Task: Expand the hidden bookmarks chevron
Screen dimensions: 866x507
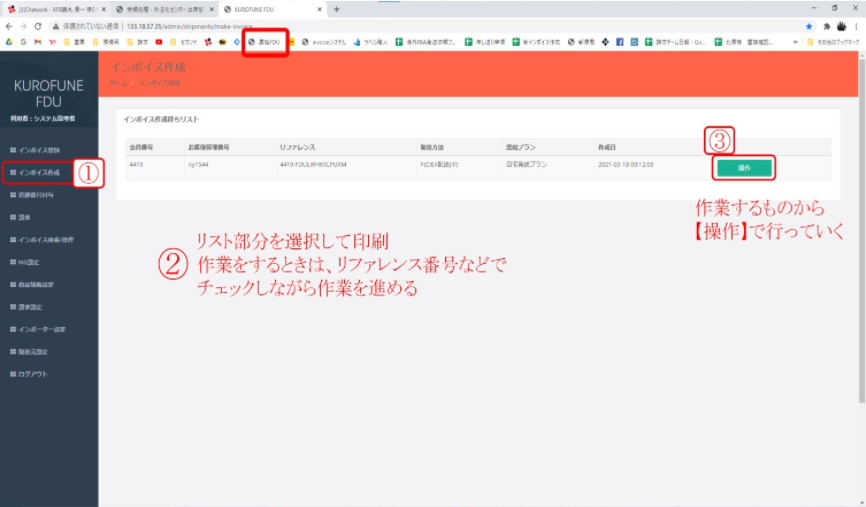Action: [795, 42]
